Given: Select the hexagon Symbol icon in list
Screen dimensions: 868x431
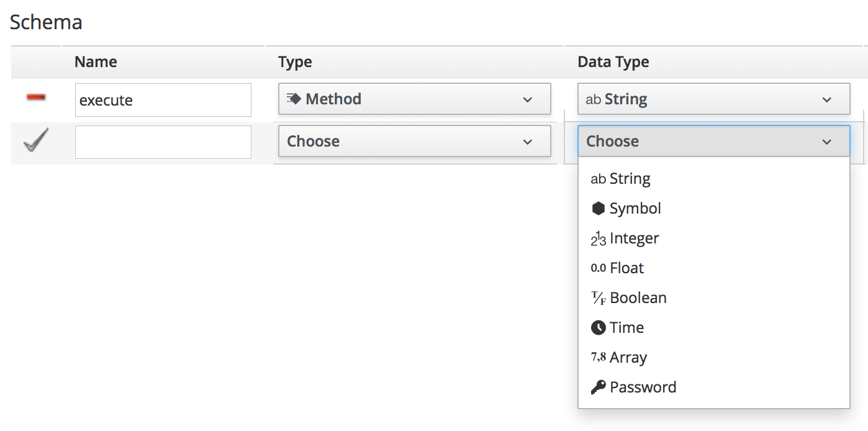Looking at the screenshot, I should click(x=598, y=209).
